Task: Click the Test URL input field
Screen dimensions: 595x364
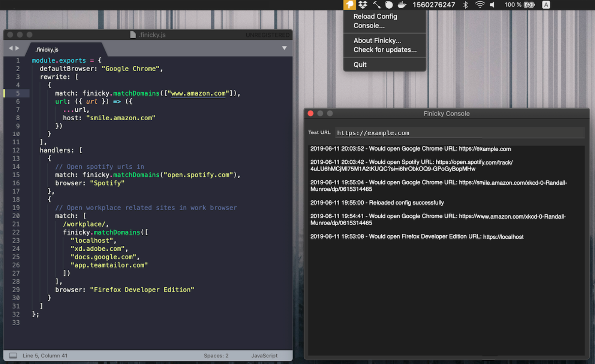Action: point(459,133)
